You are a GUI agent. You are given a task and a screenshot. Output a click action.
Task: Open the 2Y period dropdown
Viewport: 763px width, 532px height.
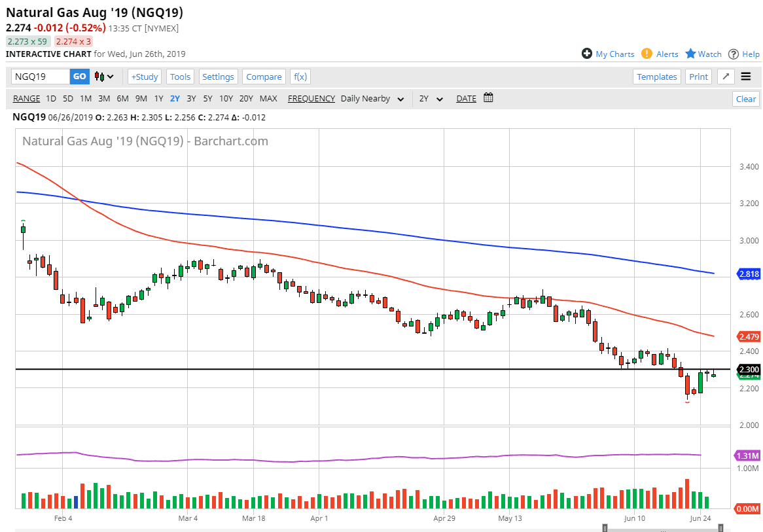point(431,99)
